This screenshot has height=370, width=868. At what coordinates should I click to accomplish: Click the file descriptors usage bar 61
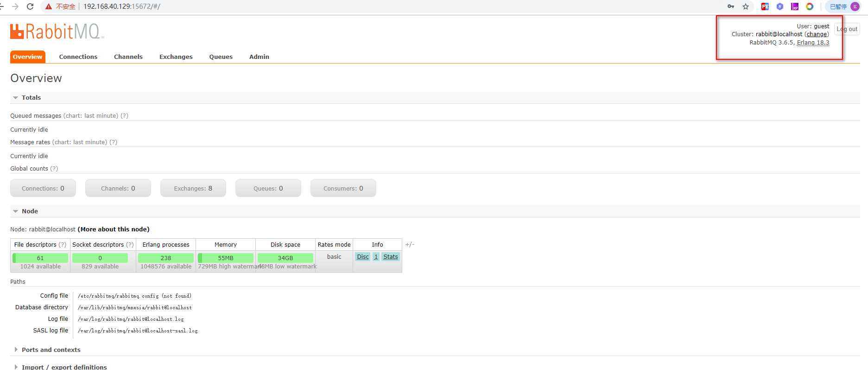(x=40, y=258)
